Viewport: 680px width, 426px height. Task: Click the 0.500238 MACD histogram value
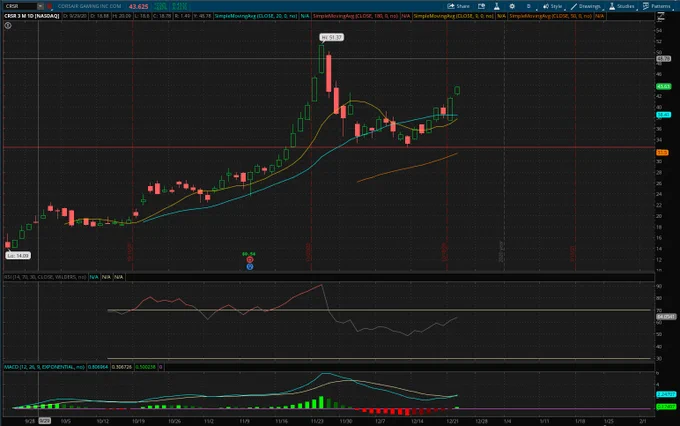(x=145, y=367)
